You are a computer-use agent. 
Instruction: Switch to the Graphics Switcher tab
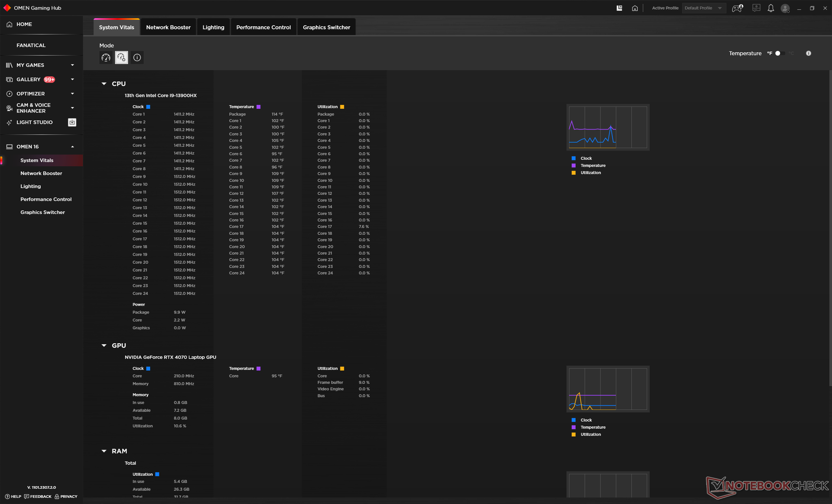click(x=326, y=27)
